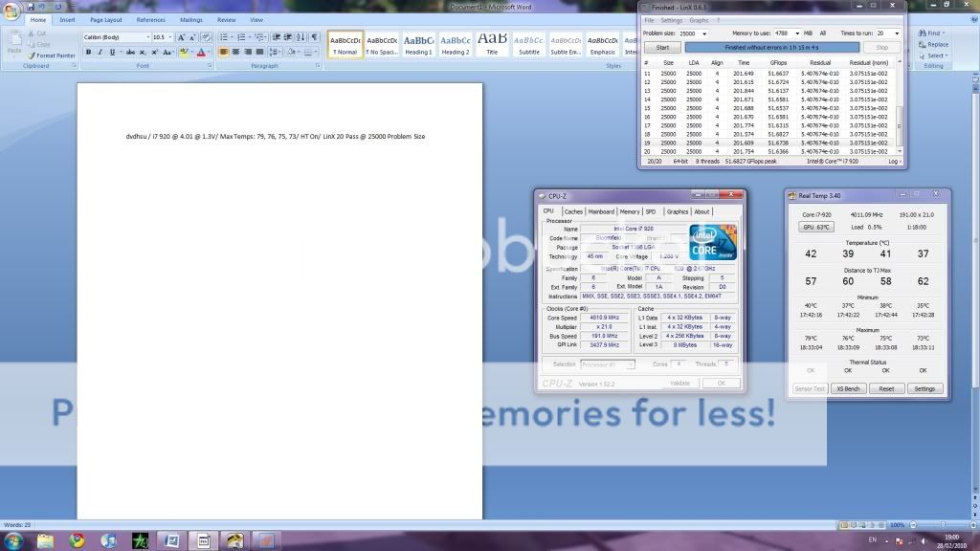The height and width of the screenshot is (551, 980).
Task: Open LinX Memory to use dropdown
Action: pos(797,33)
